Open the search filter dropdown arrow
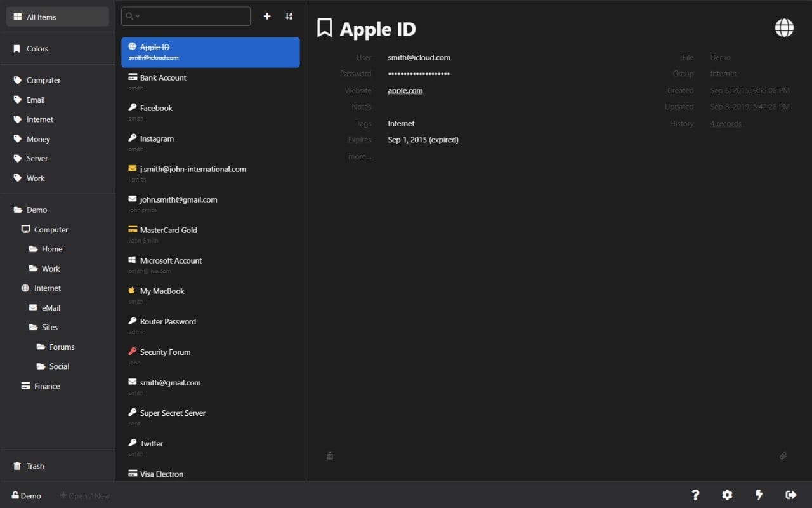The image size is (812, 508). coord(137,16)
